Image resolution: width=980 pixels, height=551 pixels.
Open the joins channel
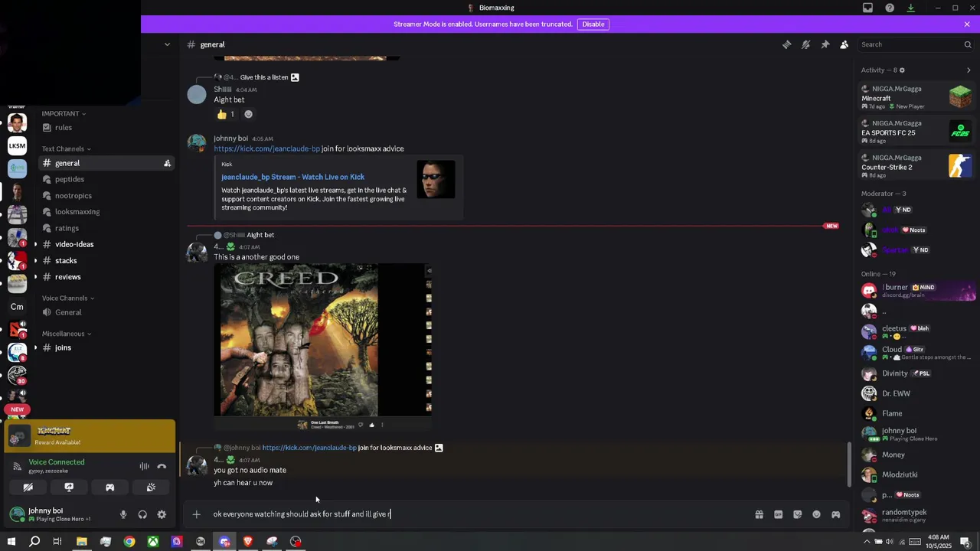[x=106, y=347]
